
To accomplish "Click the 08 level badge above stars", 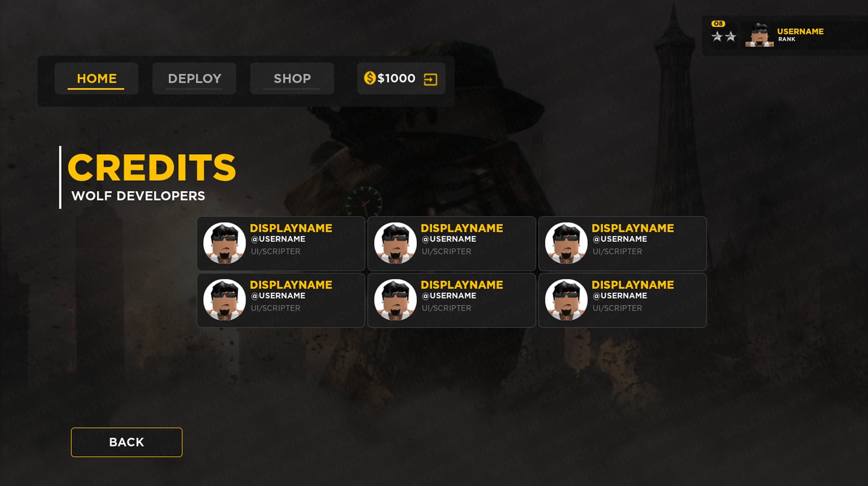I will (718, 24).
